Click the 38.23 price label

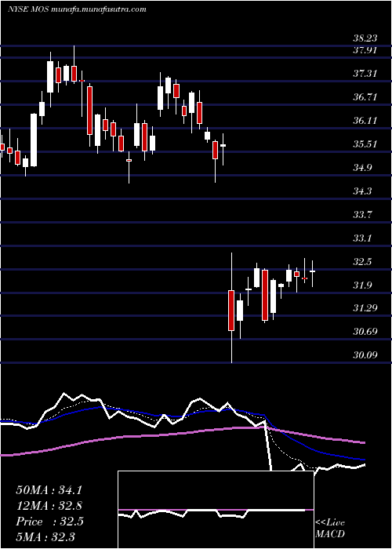(365, 39)
